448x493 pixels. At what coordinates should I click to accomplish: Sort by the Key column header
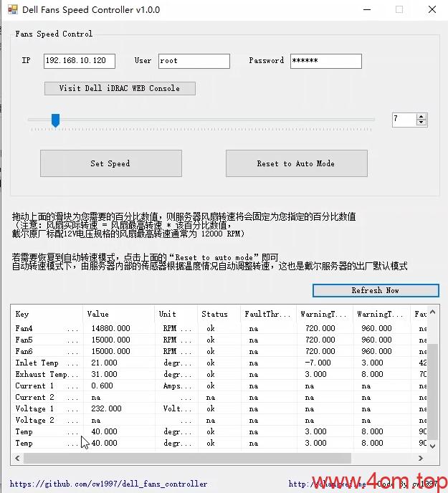(47, 314)
